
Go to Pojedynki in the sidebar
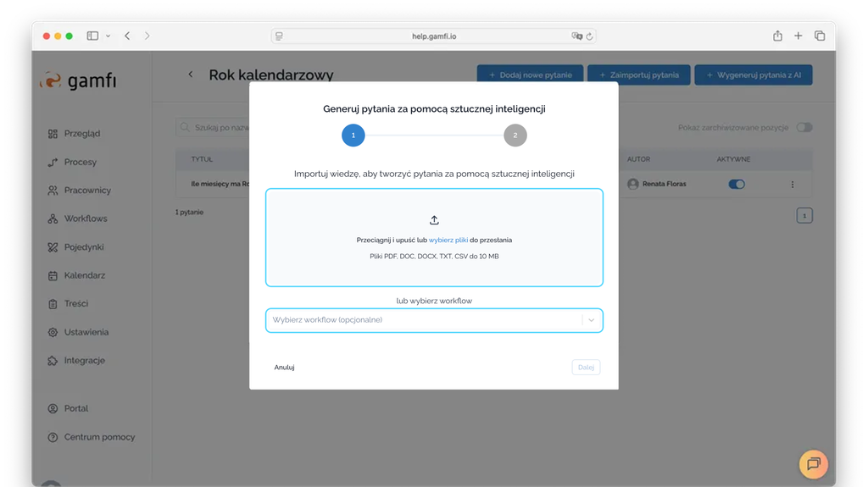coord(83,247)
